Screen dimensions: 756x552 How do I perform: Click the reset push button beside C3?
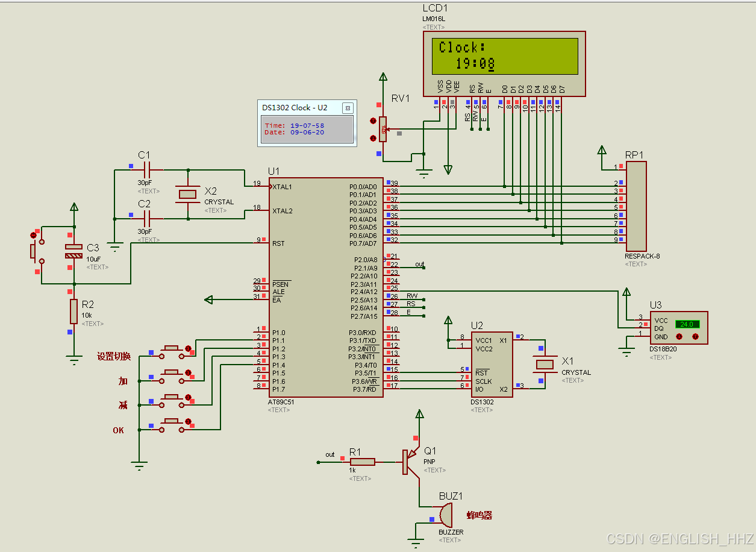pyautogui.click(x=36, y=251)
